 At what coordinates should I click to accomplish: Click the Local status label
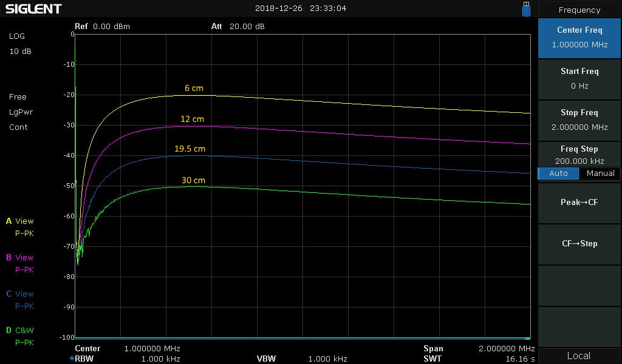click(579, 356)
